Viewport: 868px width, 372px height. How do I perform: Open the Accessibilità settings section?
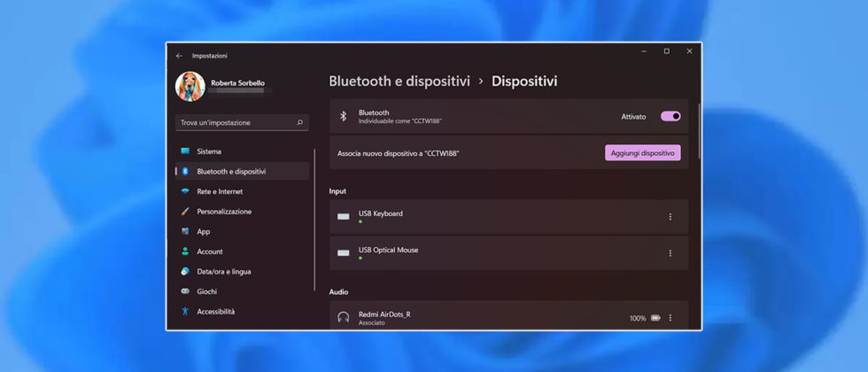[x=215, y=312]
